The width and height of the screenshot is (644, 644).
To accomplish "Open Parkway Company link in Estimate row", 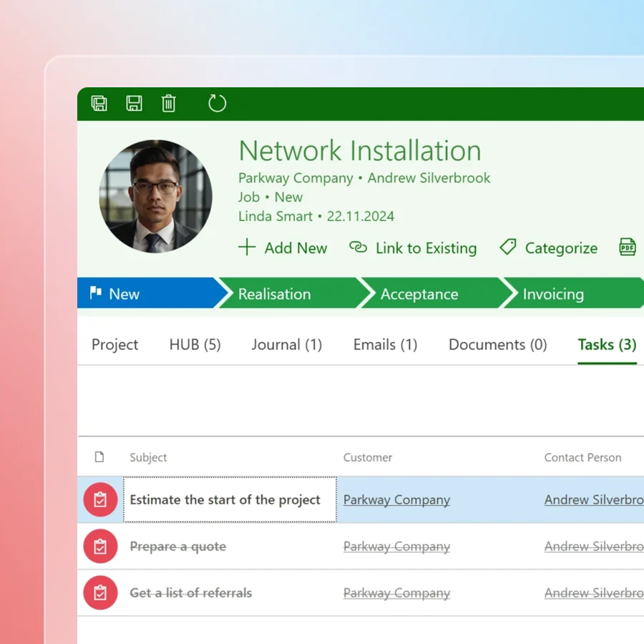I will pyautogui.click(x=396, y=500).
